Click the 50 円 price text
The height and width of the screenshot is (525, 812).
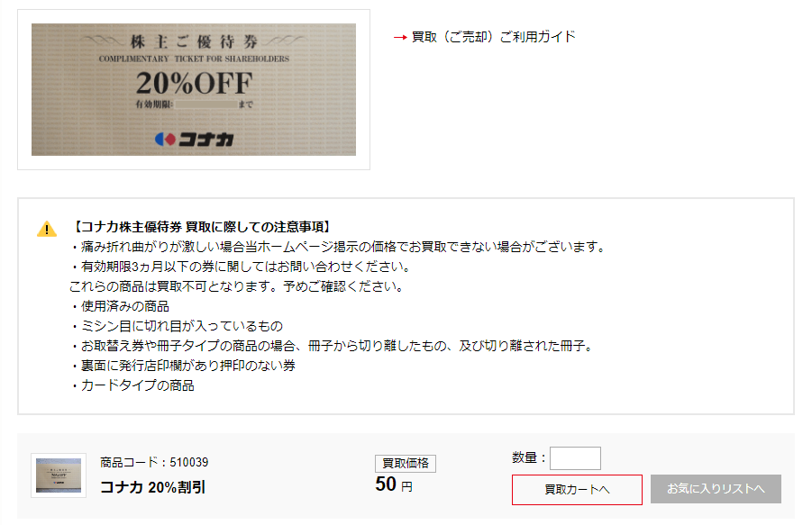[x=394, y=484]
